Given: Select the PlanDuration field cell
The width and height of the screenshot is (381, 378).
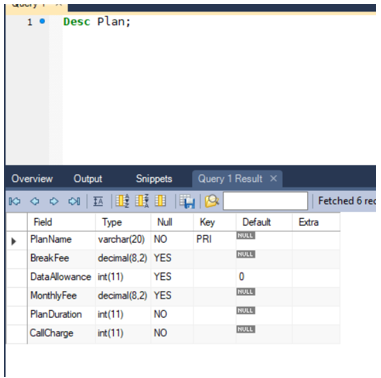Looking at the screenshot, I should tap(61, 314).
